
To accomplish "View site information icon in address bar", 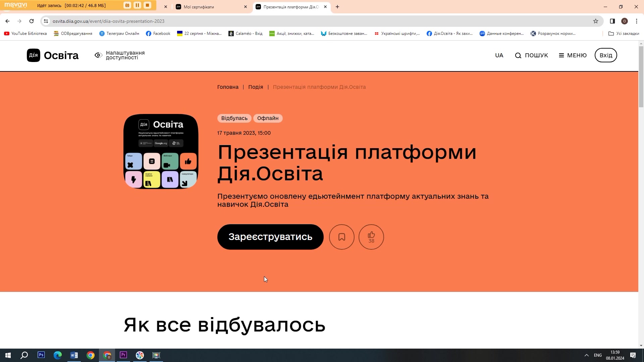I will pyautogui.click(x=46, y=21).
